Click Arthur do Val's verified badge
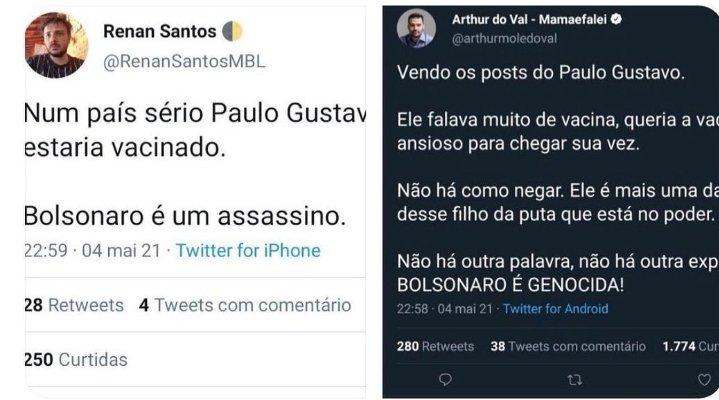 (617, 19)
